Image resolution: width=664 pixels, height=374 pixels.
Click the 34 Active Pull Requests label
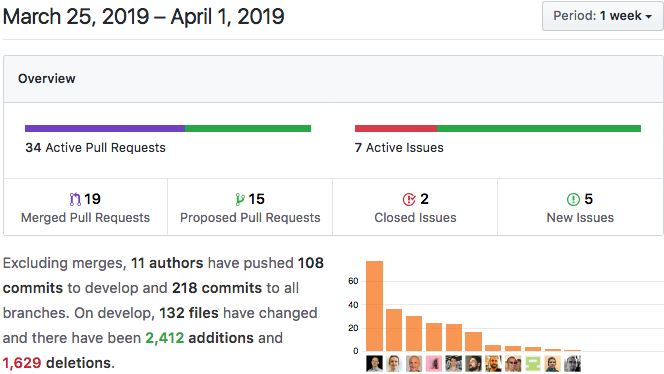[x=95, y=147]
